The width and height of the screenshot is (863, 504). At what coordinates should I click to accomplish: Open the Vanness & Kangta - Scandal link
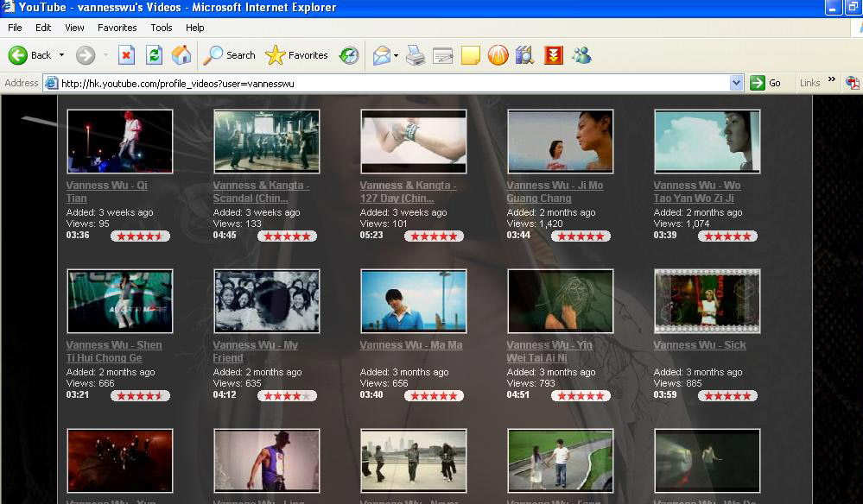262,192
